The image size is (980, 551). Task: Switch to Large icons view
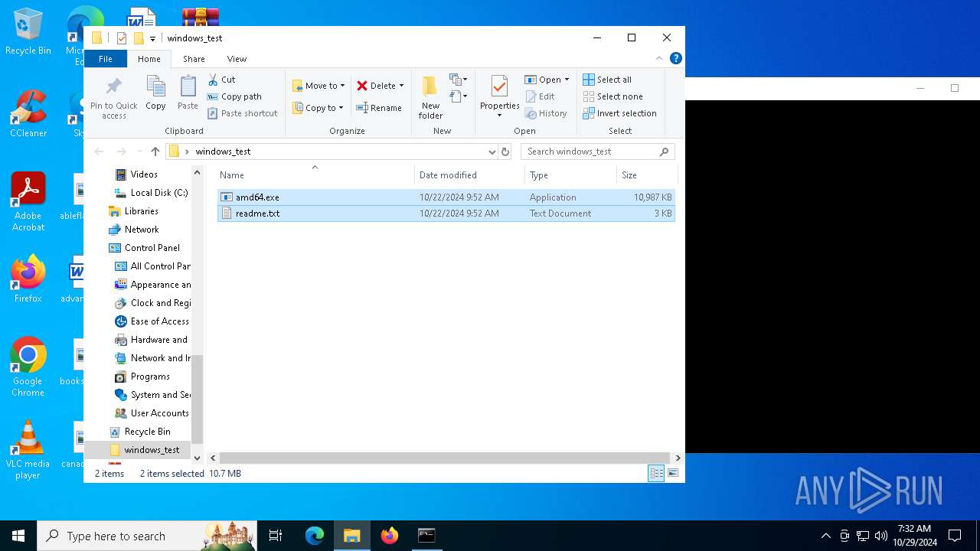pyautogui.click(x=673, y=473)
